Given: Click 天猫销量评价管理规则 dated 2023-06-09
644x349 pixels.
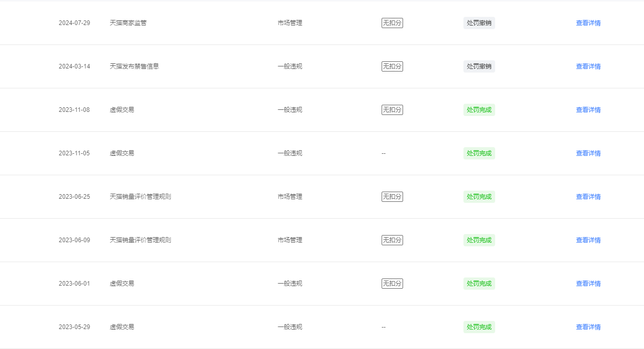Looking at the screenshot, I should [x=140, y=240].
